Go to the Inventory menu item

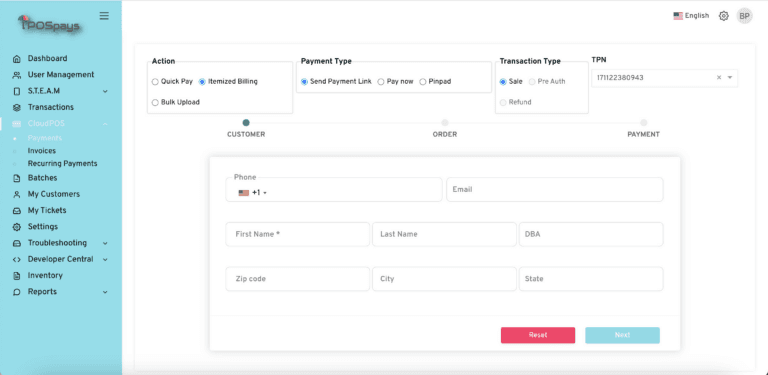[45, 276]
